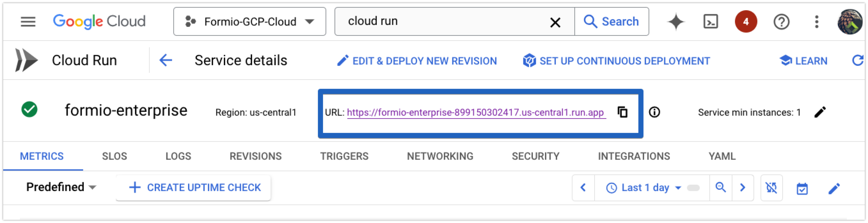Activate Cloud Shell terminal icon
Image resolution: width=868 pixels, height=223 pixels.
point(711,22)
